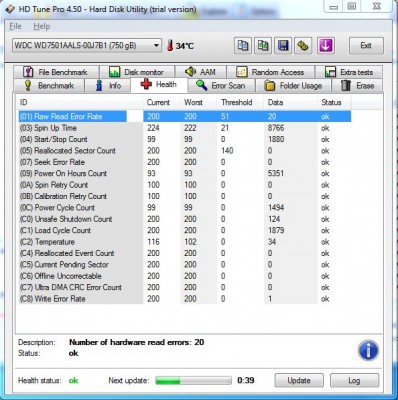
Task: Select the Unsafe Shutdown Count row
Action: 185,219
